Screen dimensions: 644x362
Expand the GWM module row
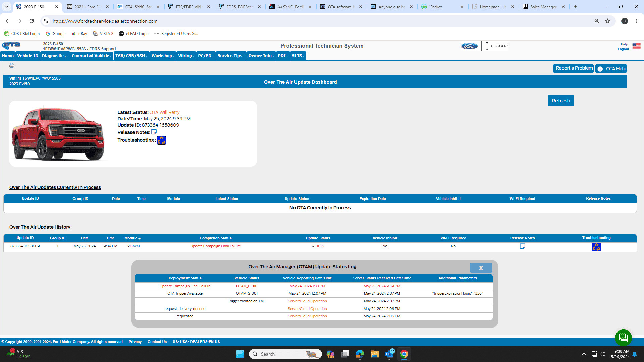(x=133, y=246)
